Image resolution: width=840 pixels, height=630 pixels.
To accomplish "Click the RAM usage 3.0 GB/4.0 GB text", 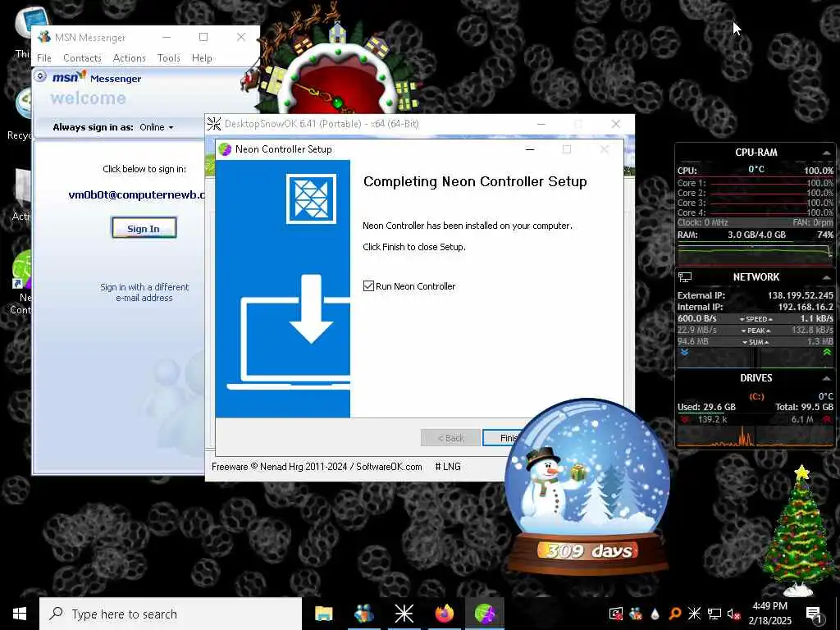I will pyautogui.click(x=756, y=235).
